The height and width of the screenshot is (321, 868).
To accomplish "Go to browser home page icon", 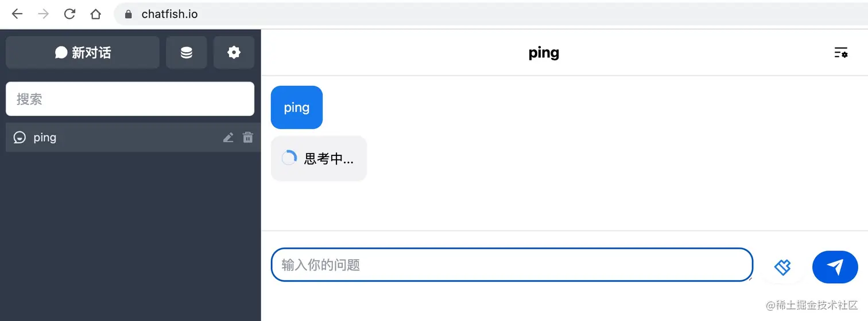I will click(95, 14).
